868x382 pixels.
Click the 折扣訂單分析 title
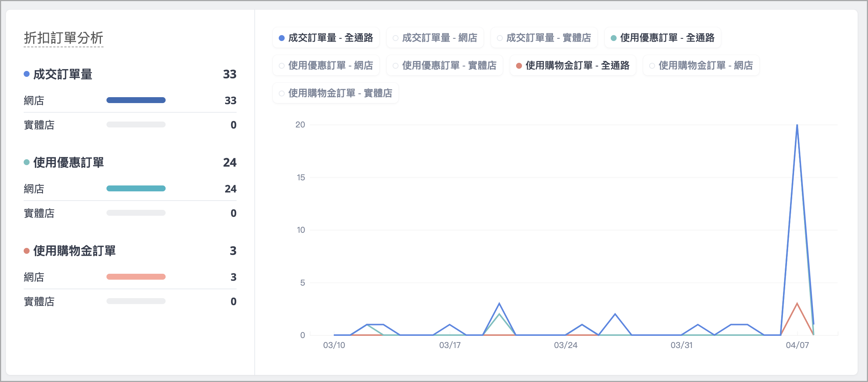click(64, 38)
